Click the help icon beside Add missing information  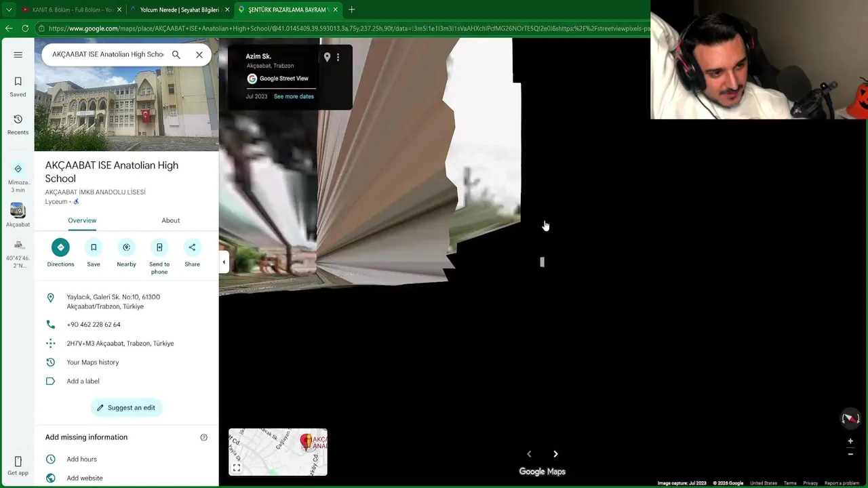pos(203,437)
